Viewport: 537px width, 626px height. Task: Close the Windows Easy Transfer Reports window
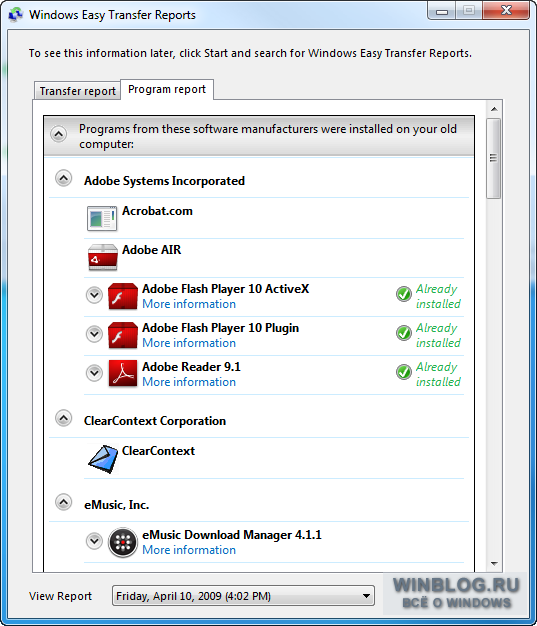pyautogui.click(x=506, y=11)
